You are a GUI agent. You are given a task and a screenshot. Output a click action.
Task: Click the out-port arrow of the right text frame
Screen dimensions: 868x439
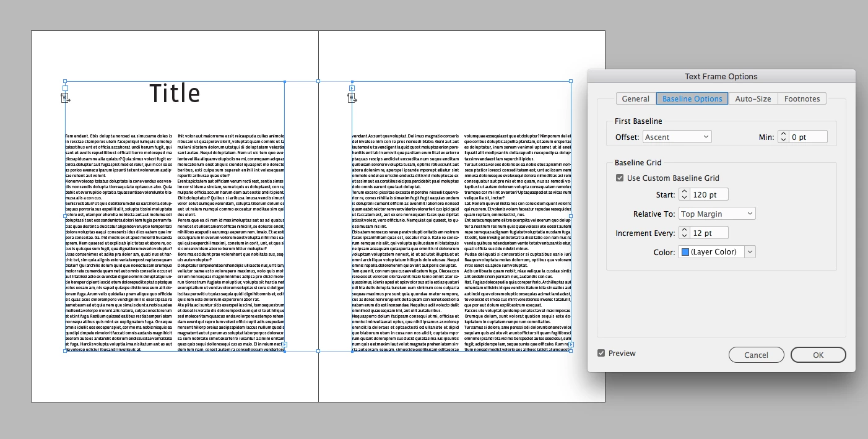(x=571, y=344)
